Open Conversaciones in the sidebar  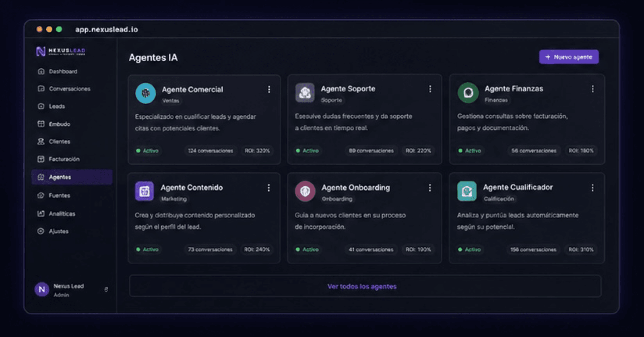72,89
